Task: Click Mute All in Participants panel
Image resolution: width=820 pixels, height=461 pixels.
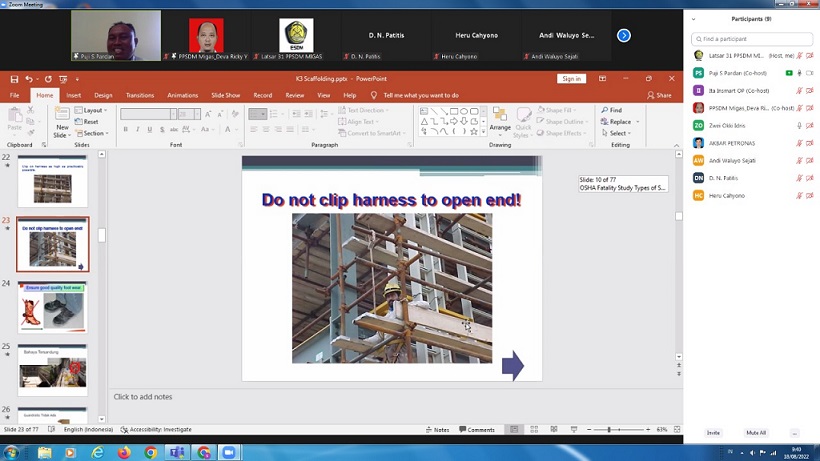Action: (x=756, y=433)
